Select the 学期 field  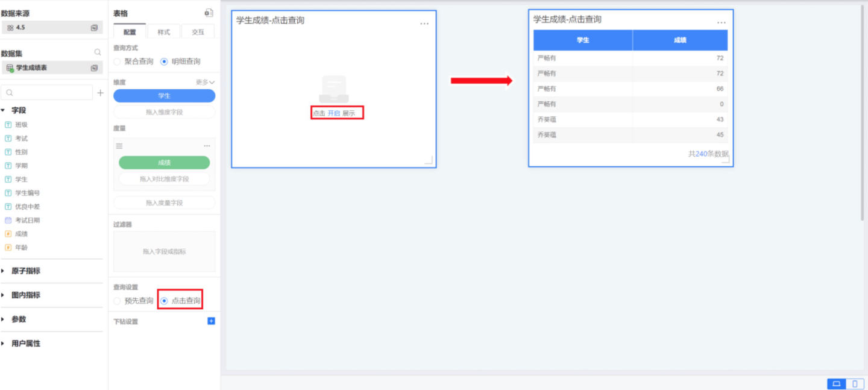coord(21,166)
